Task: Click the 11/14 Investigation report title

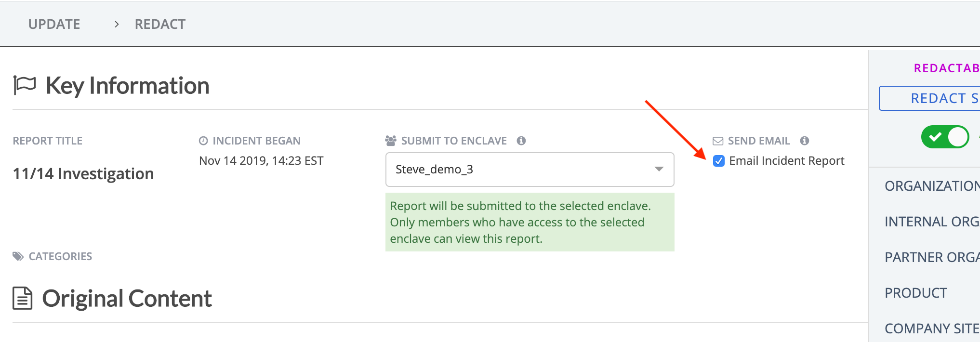Action: pos(83,174)
